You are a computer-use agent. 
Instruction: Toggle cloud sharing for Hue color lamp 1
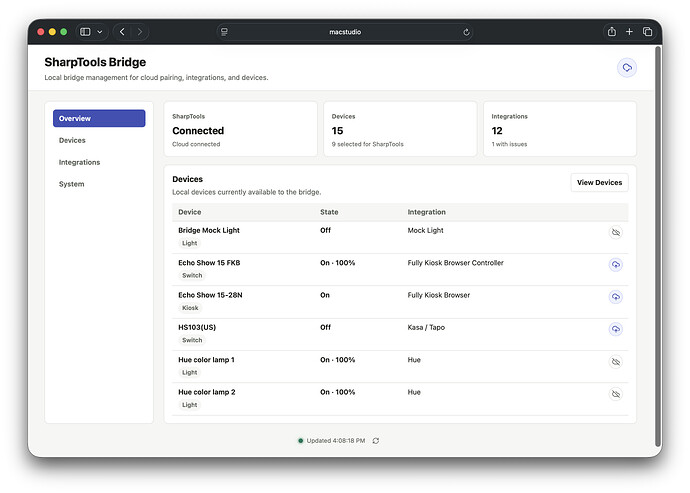click(616, 362)
